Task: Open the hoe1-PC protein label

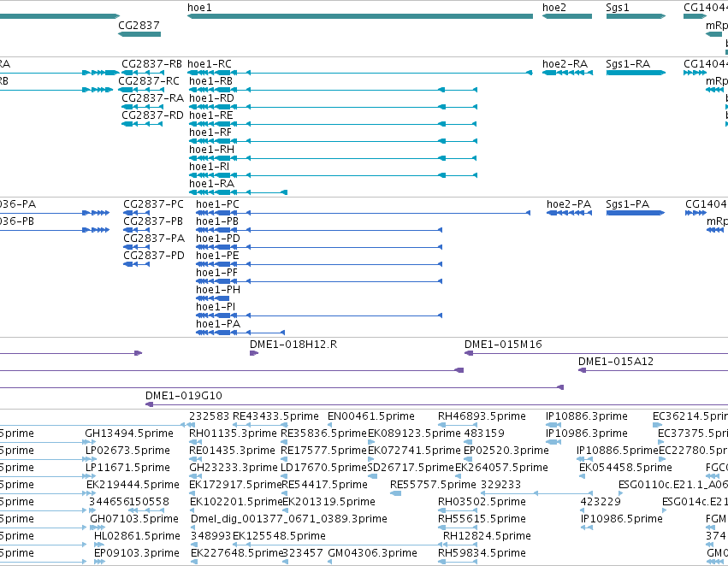Action: coord(217,204)
